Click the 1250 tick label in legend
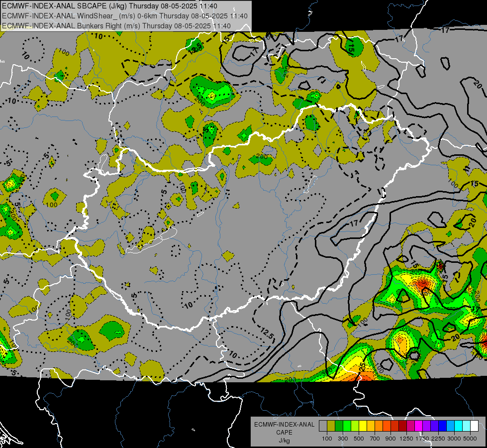 (x=406, y=439)
